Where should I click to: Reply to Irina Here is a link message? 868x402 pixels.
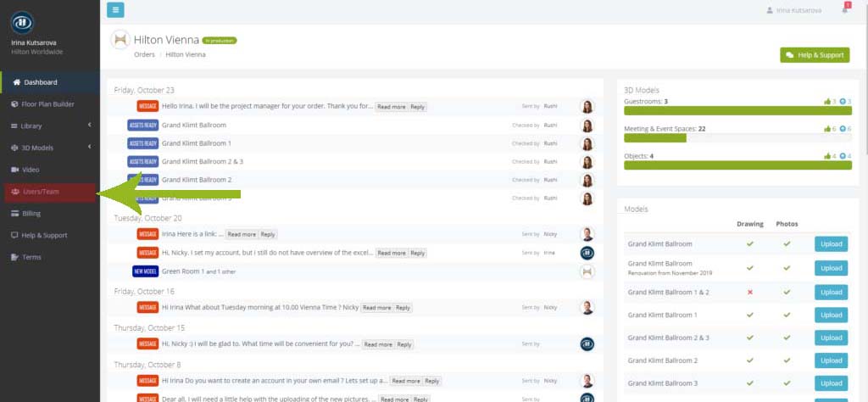point(268,234)
